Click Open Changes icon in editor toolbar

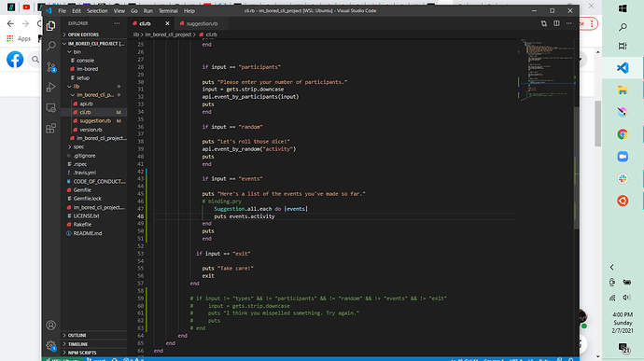point(544,23)
